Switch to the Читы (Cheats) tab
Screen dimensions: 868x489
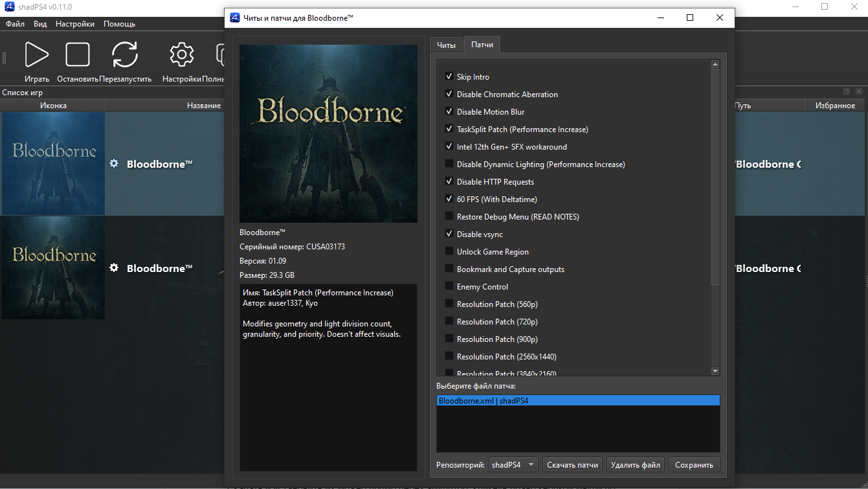446,45
